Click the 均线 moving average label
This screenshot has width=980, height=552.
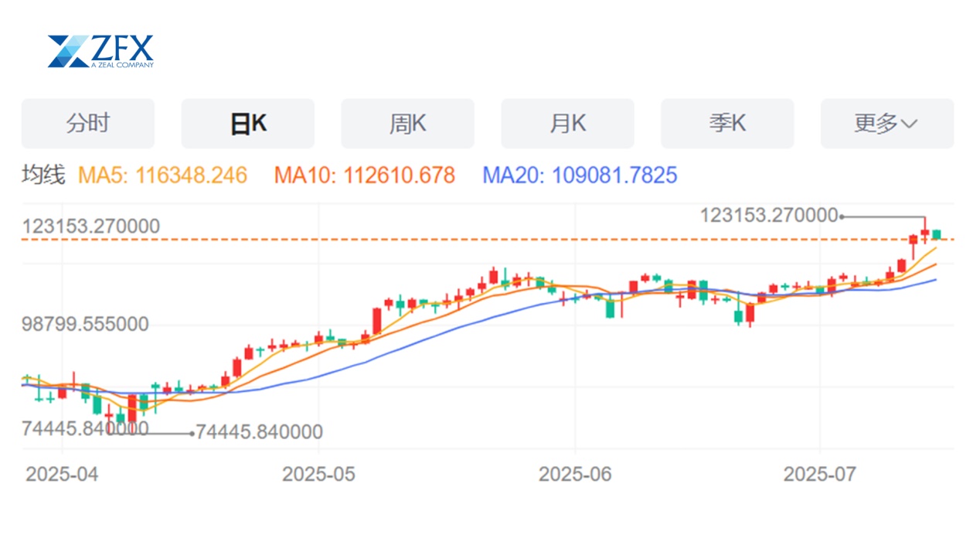(x=44, y=175)
